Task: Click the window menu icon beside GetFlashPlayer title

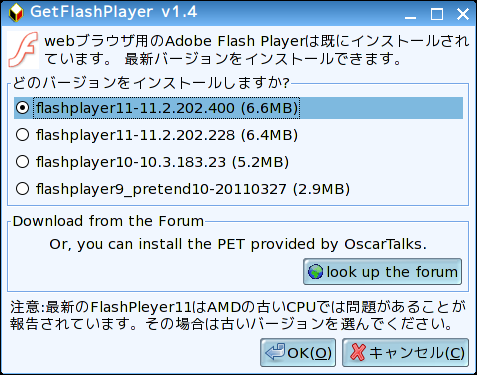Action: [x=16, y=13]
